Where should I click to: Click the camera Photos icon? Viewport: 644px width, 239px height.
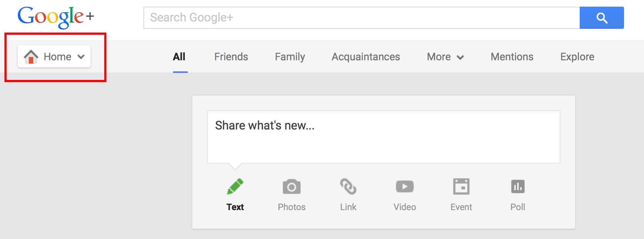[x=292, y=186]
